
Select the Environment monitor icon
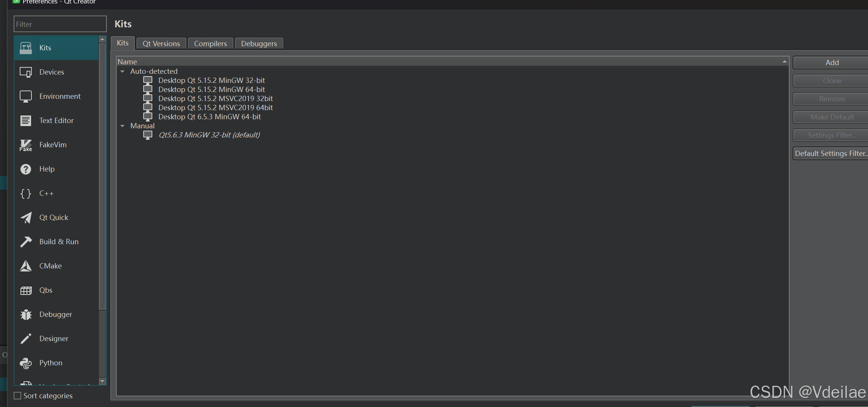[26, 96]
